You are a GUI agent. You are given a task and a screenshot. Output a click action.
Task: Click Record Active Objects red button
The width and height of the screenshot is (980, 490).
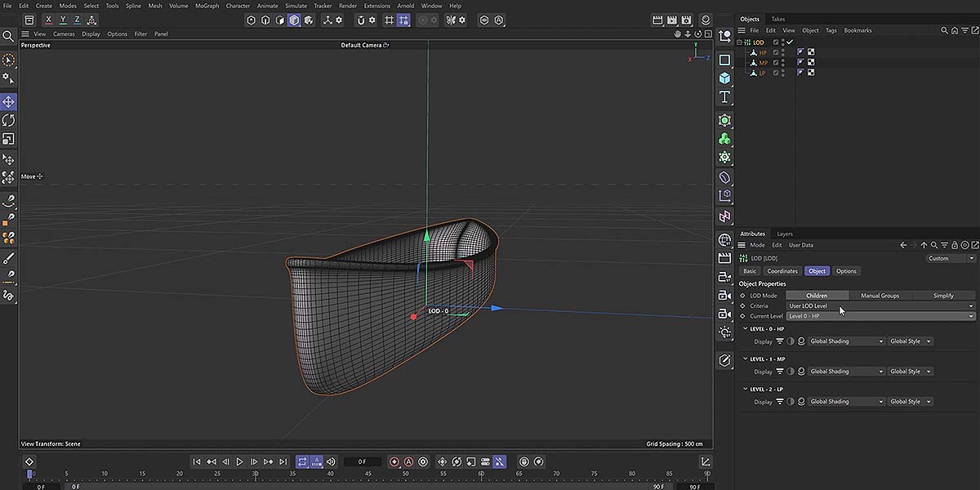pos(394,461)
